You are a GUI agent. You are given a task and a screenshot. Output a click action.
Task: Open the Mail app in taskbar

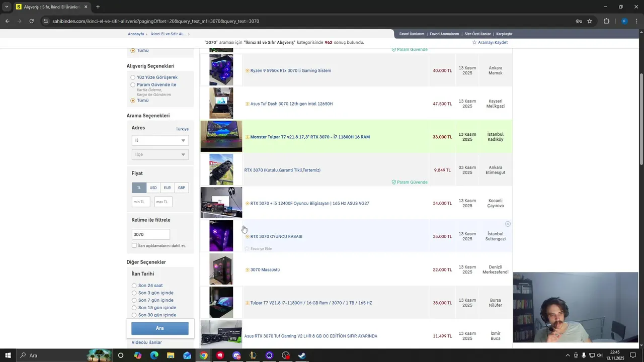[x=187, y=355]
